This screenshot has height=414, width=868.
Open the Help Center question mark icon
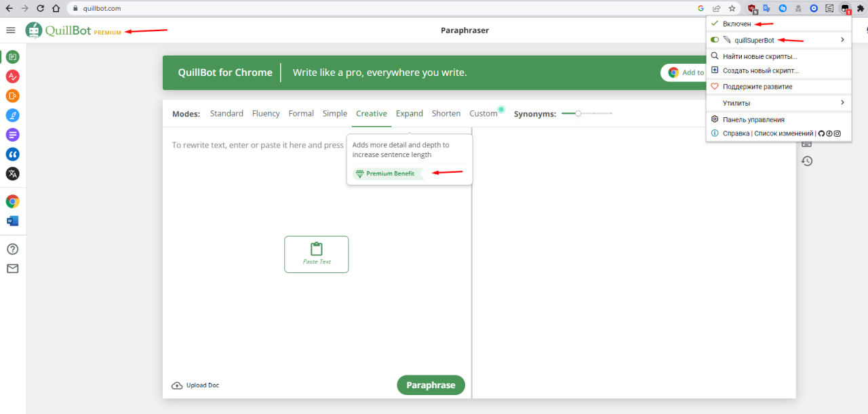click(12, 249)
